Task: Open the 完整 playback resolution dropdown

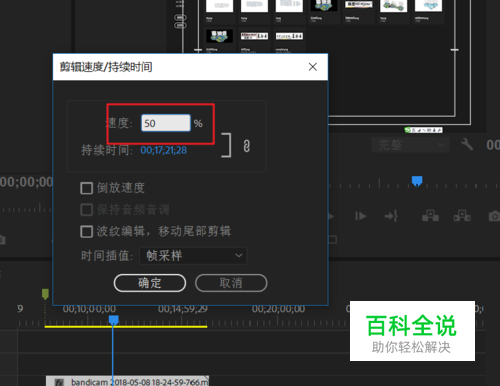Action: coord(410,145)
